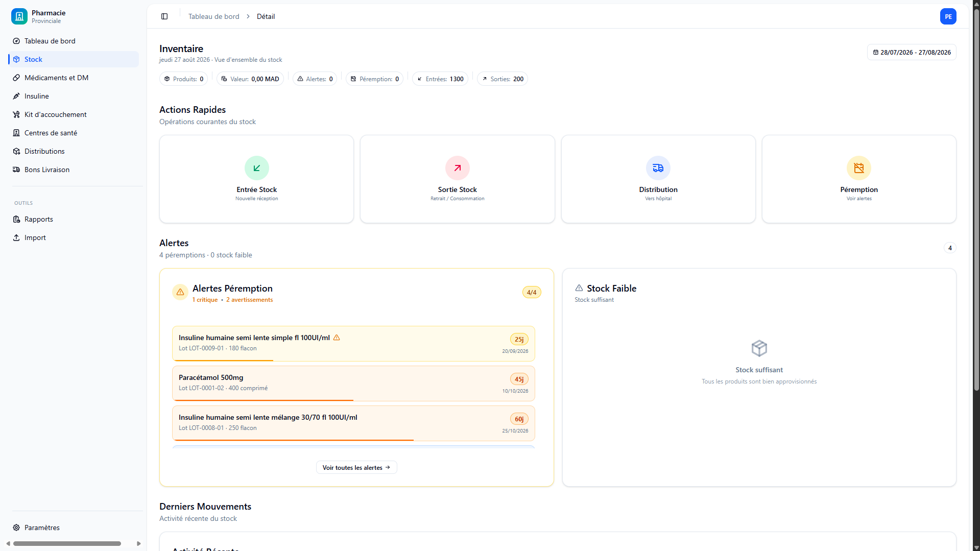This screenshot has height=551, width=980.
Task: Open the PE user avatar
Action: 948,16
